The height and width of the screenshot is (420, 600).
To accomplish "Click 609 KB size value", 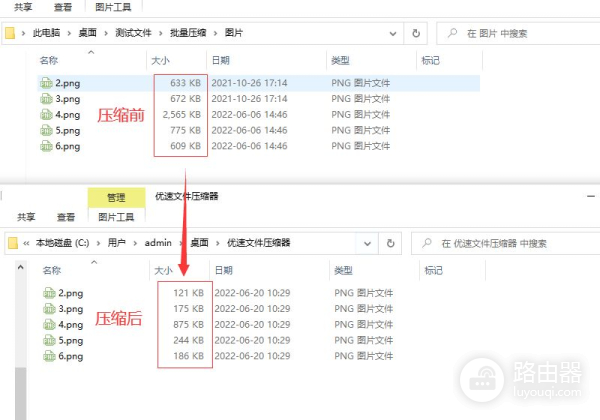I will (186, 146).
